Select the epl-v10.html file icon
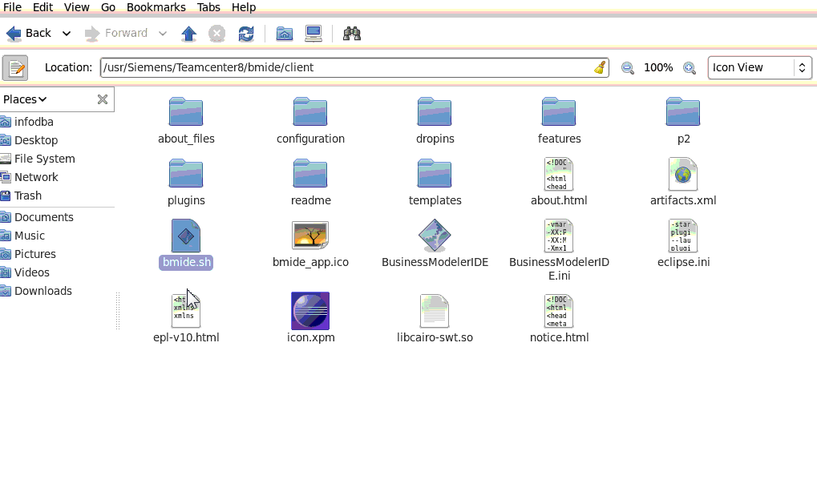Viewport: 817px width, 504px height. 186,311
